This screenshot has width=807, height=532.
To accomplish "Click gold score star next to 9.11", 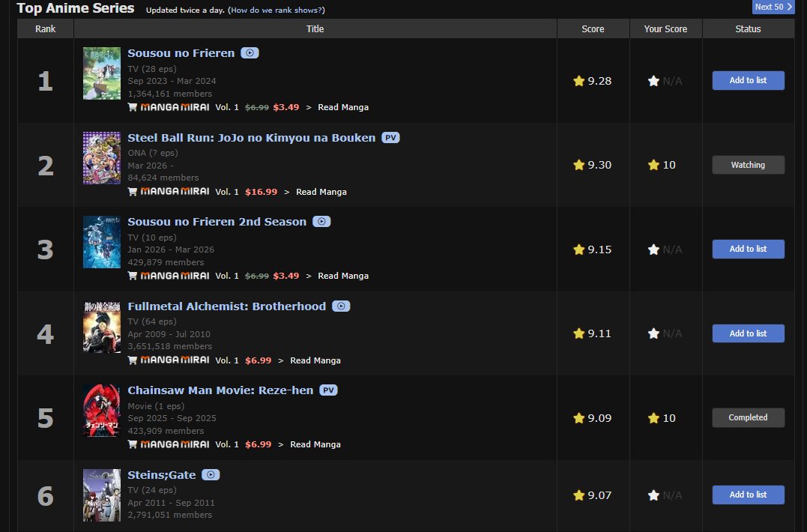I will point(579,333).
